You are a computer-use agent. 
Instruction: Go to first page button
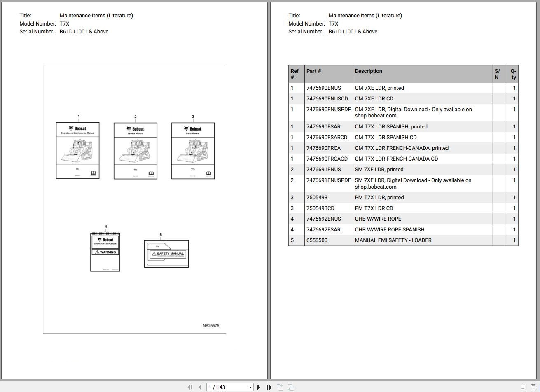pos(190,387)
